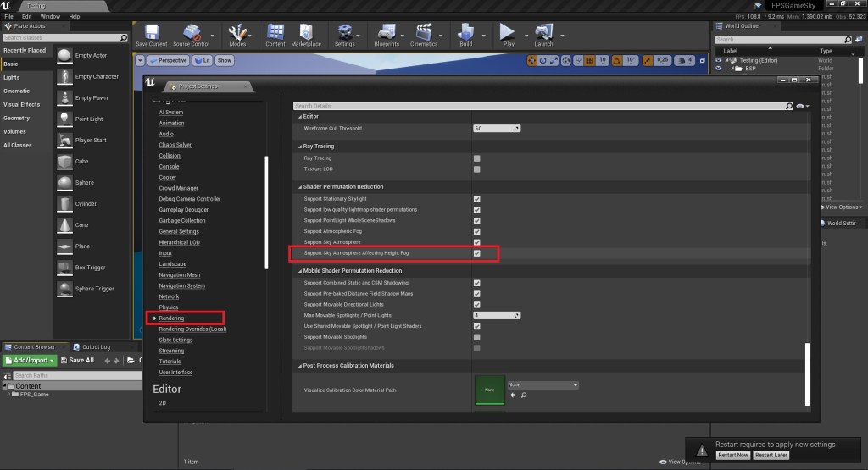Click the Restart Now button

(x=732, y=456)
